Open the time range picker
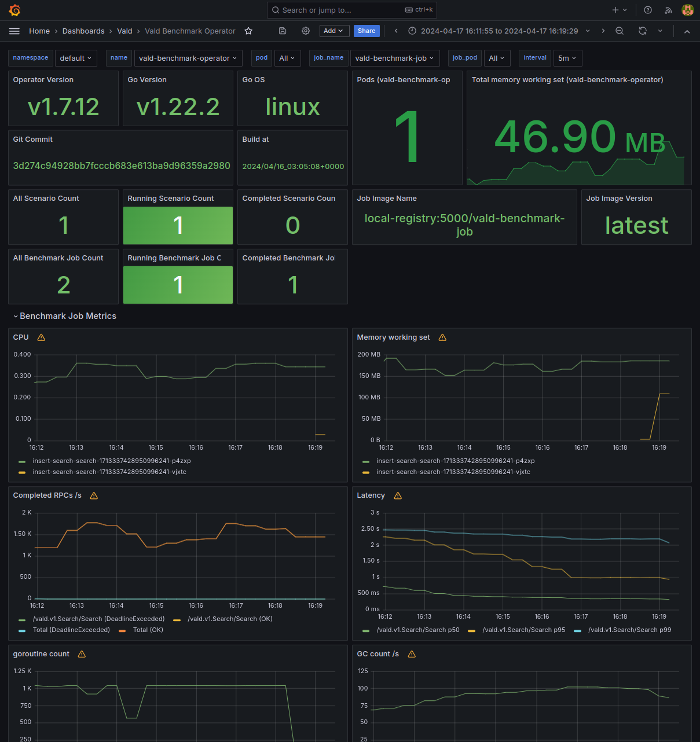The width and height of the screenshot is (700, 742). click(x=498, y=31)
